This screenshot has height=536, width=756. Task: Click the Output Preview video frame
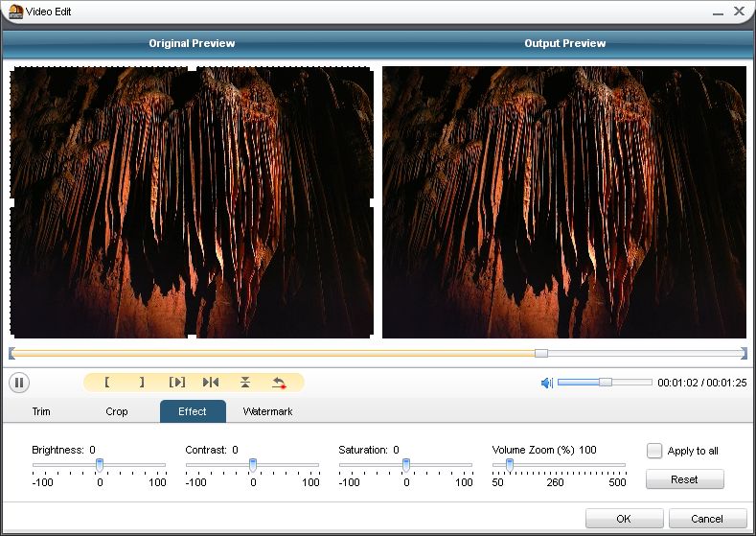coord(564,202)
